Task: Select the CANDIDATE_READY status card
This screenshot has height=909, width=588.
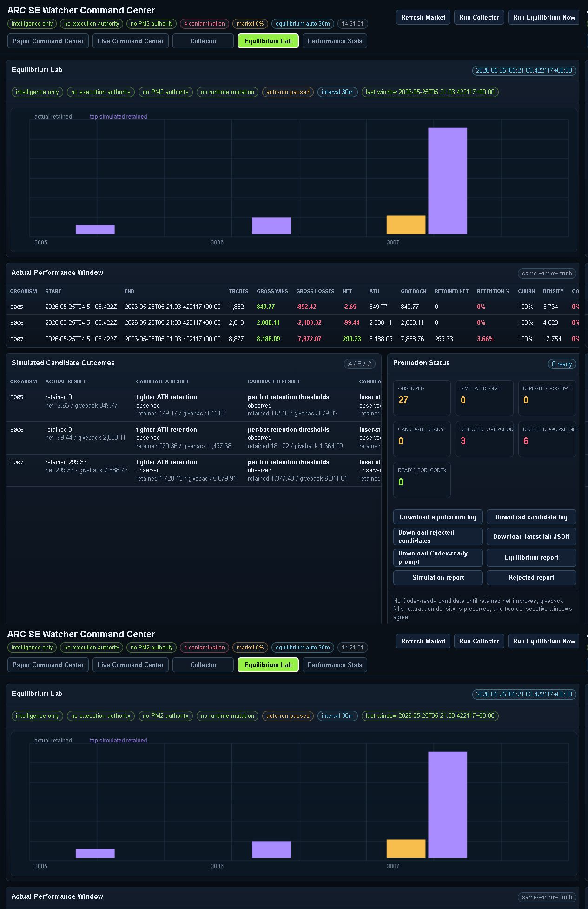Action: click(422, 439)
